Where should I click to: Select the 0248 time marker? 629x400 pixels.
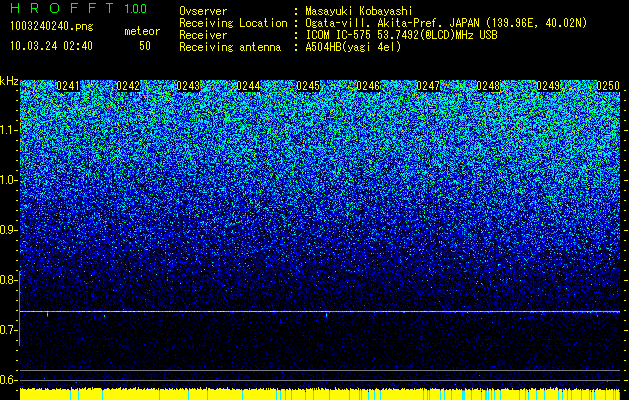pyautogui.click(x=488, y=86)
